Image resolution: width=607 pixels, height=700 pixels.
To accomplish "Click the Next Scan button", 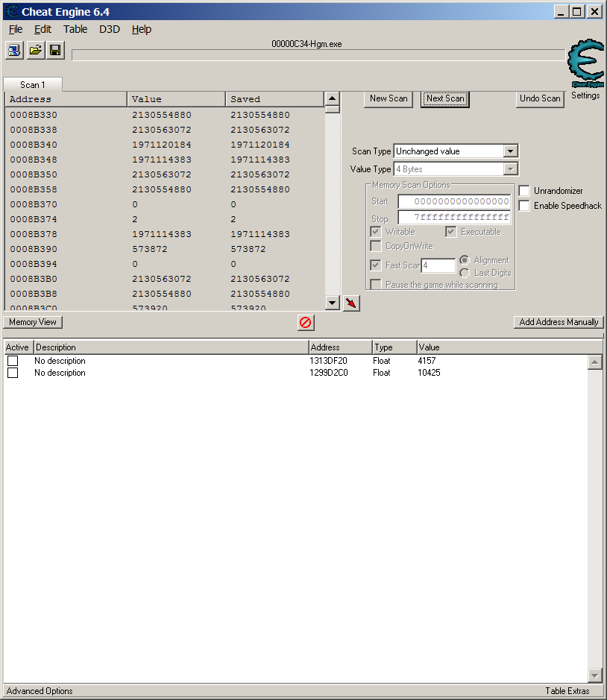I will pyautogui.click(x=445, y=98).
